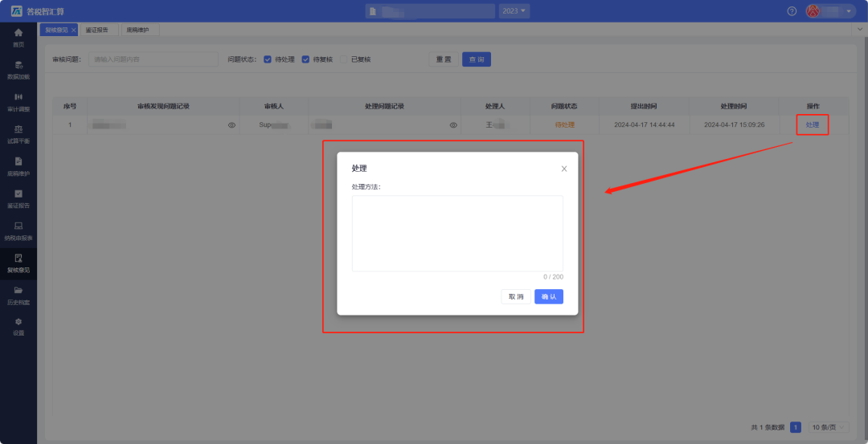Switch to the 鉴证报告 tab

99,30
